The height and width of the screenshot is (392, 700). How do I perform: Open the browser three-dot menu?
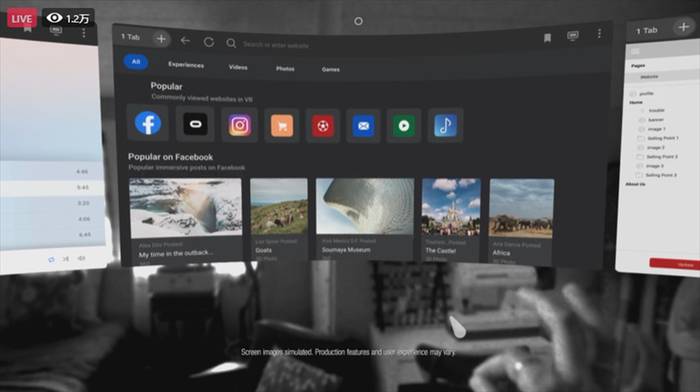coord(599,33)
